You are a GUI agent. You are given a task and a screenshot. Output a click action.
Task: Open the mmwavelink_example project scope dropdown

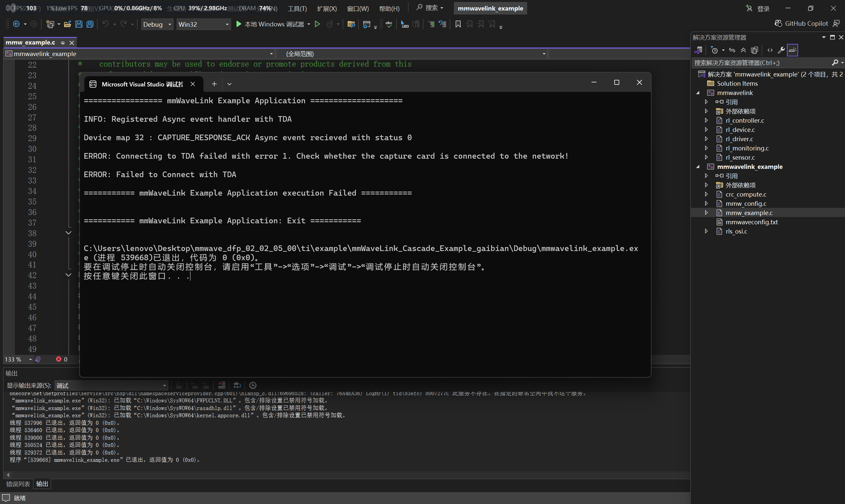pyautogui.click(x=139, y=54)
